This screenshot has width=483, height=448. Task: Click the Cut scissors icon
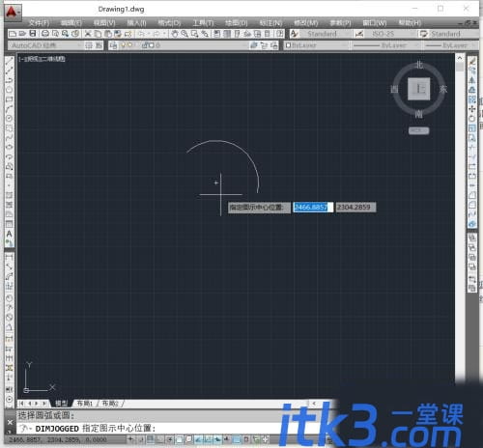pyautogui.click(x=88, y=34)
